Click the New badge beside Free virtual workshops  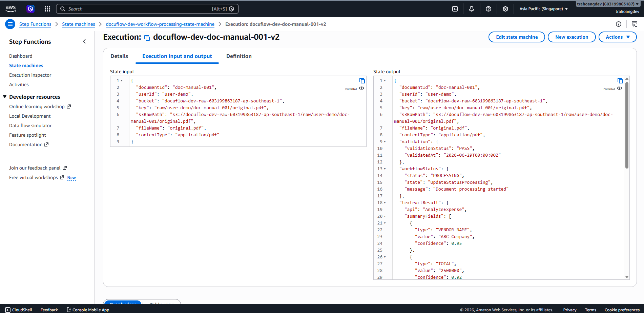click(71, 178)
